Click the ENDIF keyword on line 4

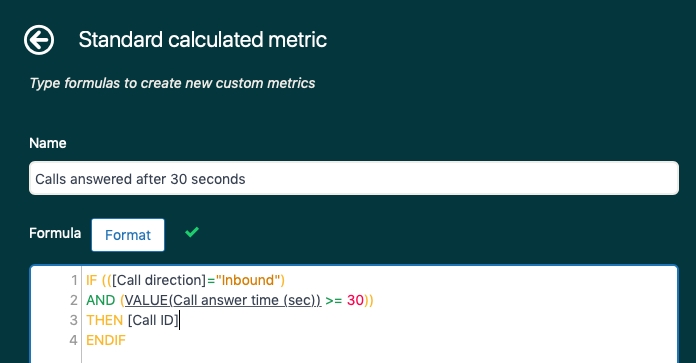(106, 340)
